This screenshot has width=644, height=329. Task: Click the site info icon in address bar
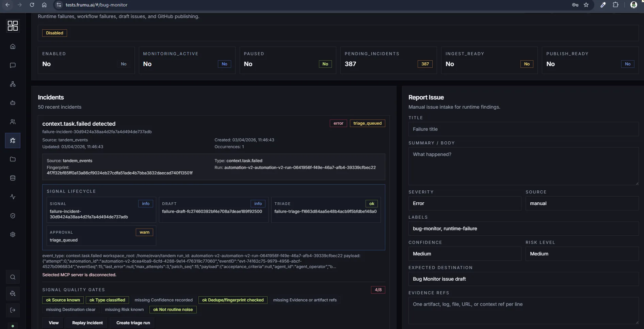tap(59, 5)
